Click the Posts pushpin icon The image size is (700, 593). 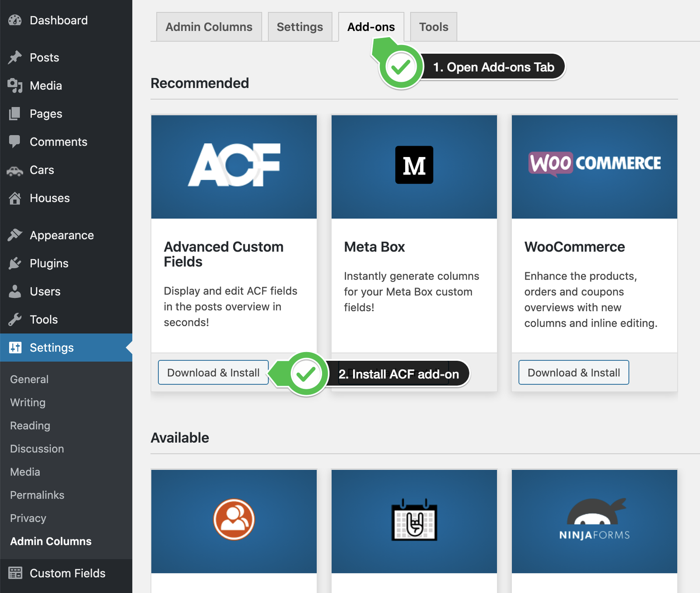pos(15,57)
